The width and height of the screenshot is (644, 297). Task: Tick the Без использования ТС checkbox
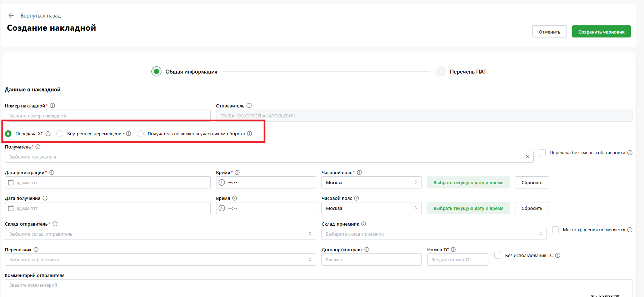(498, 255)
